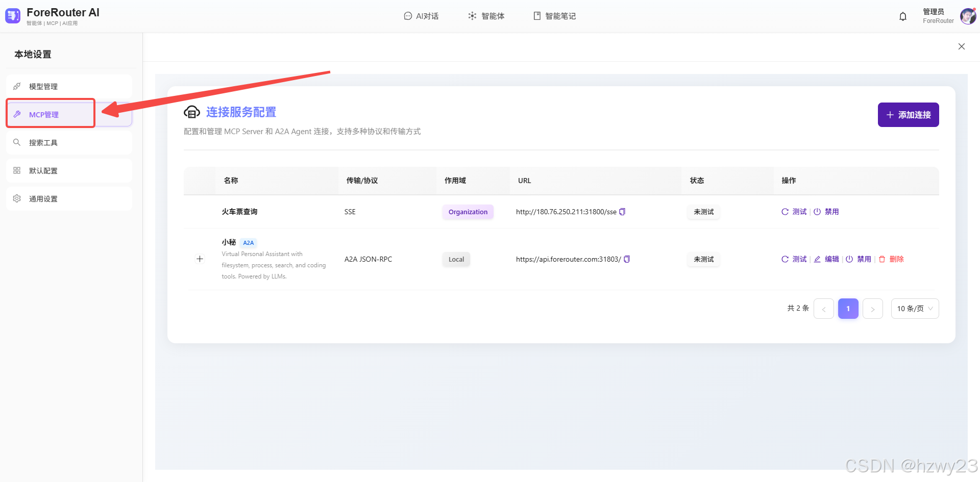This screenshot has height=482, width=980.
Task: Close the settings panel with X
Action: 962,46
